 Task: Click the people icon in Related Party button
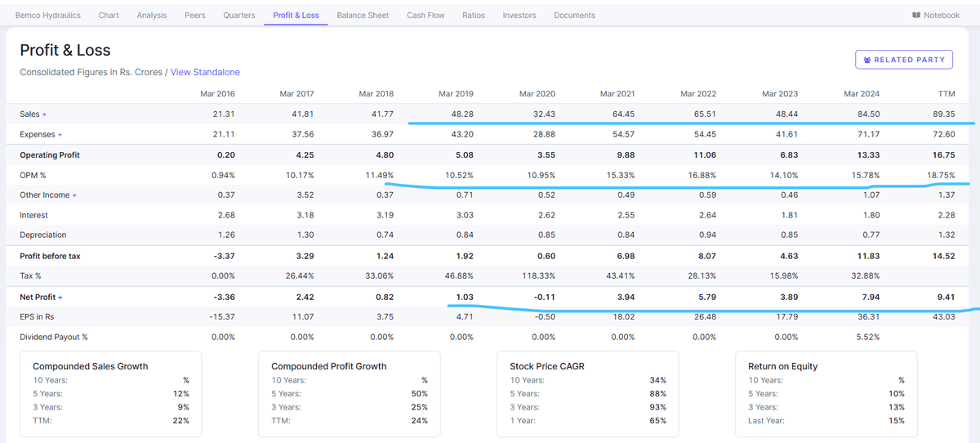tap(867, 60)
